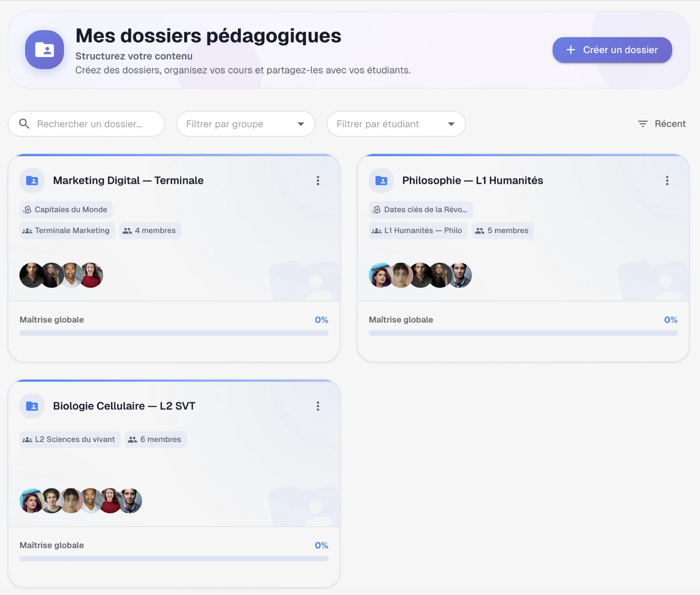Toggle the 'L2 Sciences du vivant' group tag

(70, 439)
